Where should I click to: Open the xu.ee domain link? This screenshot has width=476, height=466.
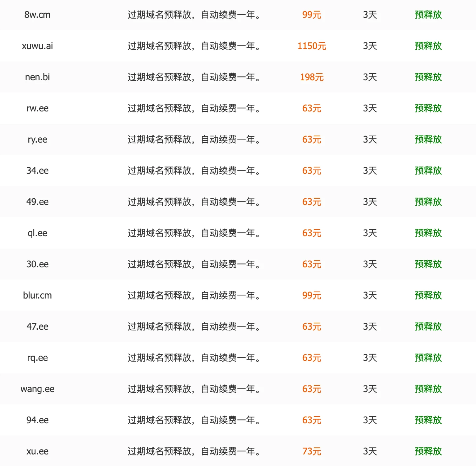pos(38,451)
